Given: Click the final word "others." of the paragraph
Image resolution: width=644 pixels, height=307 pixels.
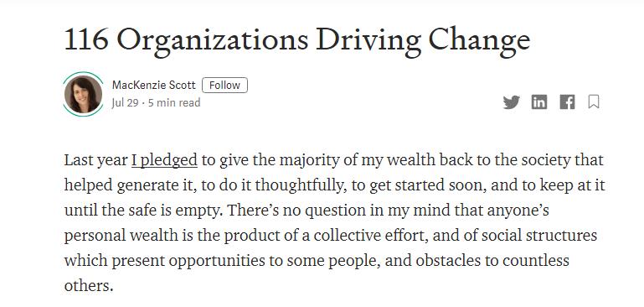Looking at the screenshot, I should point(89,285).
